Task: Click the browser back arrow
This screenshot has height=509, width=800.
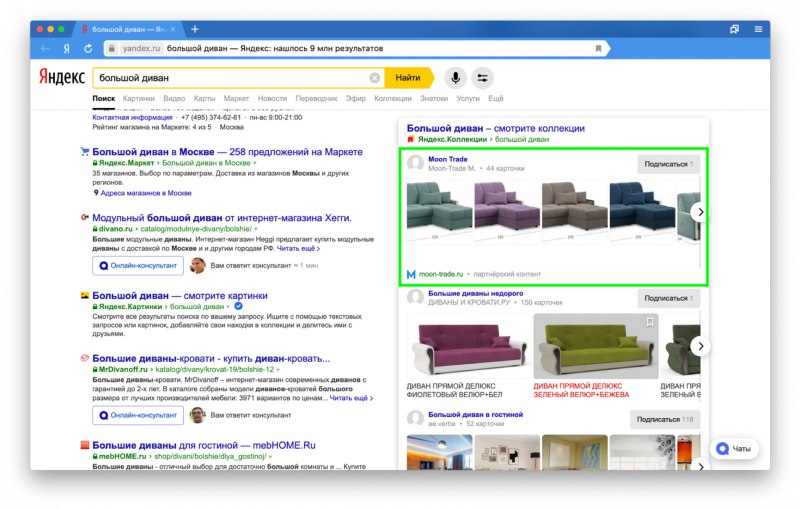Action: 45,48
